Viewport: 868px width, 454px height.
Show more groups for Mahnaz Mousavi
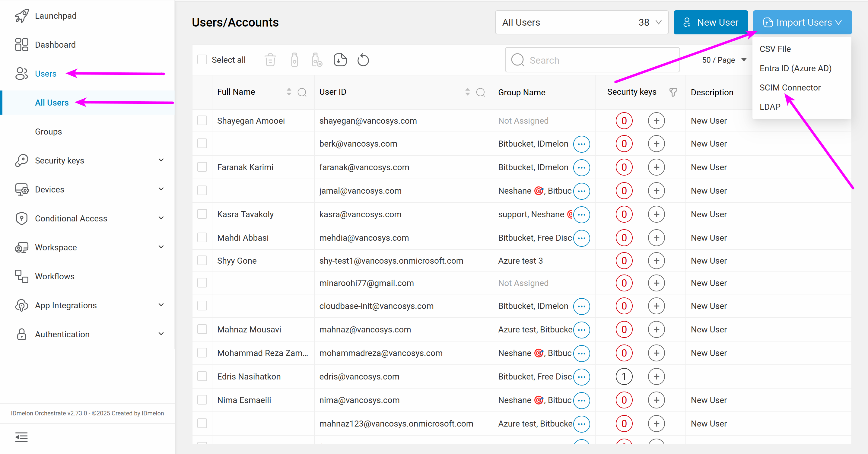[x=582, y=330]
